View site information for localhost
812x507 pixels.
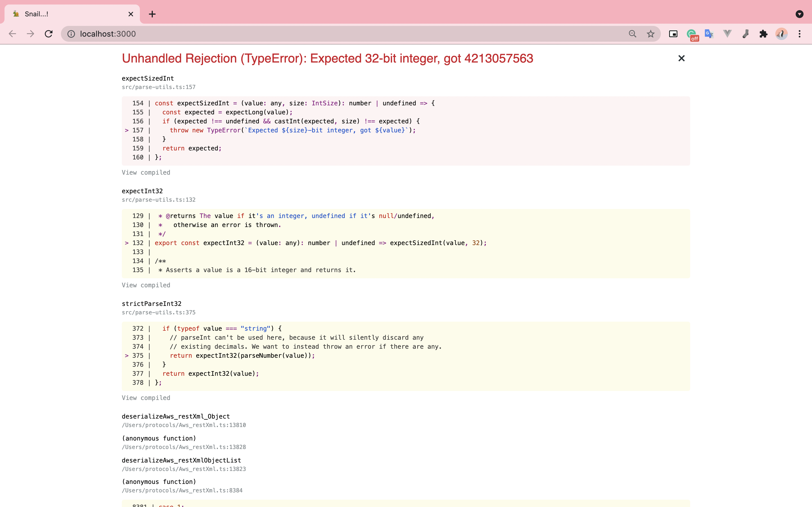[x=71, y=34]
